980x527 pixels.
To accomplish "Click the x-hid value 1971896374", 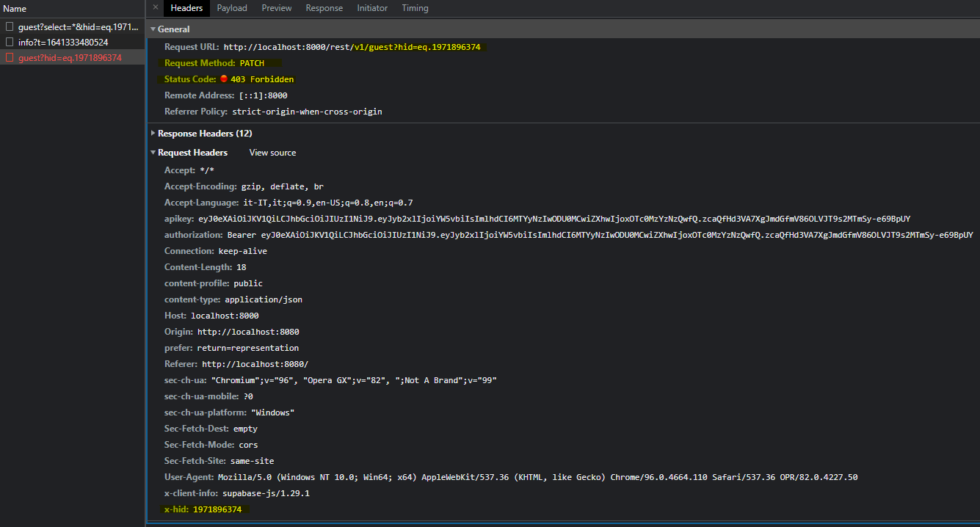I will (217, 509).
